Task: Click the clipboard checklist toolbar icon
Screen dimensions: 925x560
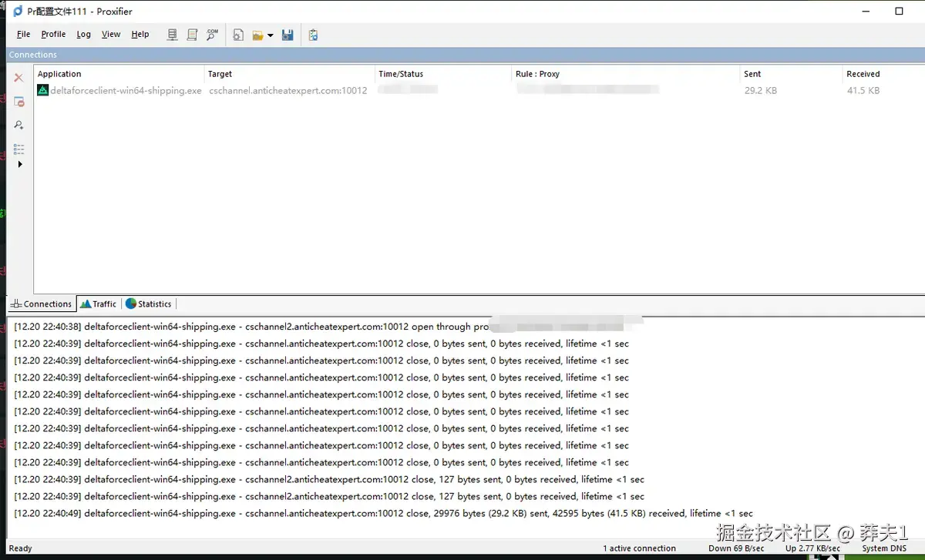Action: pyautogui.click(x=313, y=35)
